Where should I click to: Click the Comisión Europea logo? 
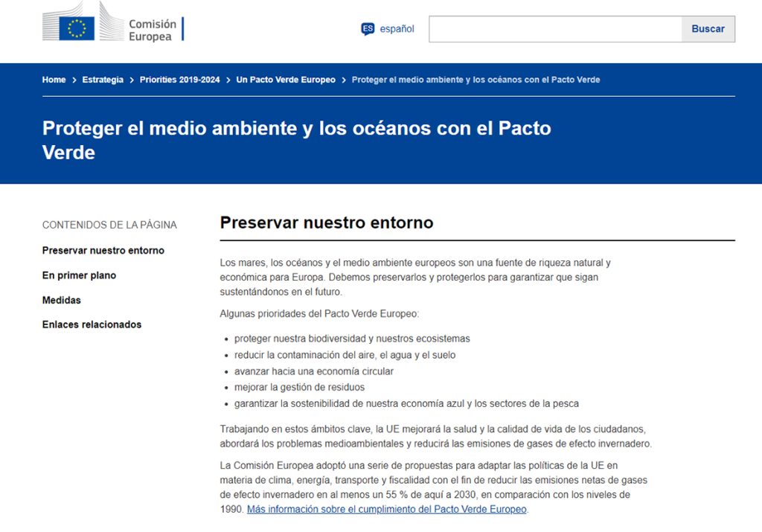click(x=113, y=22)
